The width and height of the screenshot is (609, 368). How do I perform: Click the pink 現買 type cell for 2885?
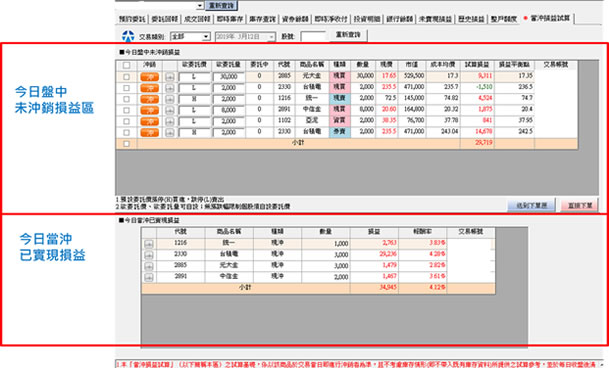click(339, 76)
